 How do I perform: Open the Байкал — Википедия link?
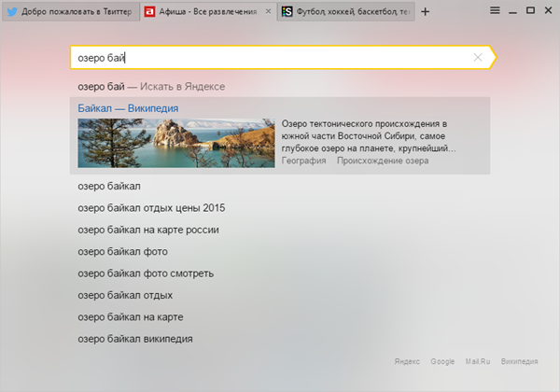(128, 108)
